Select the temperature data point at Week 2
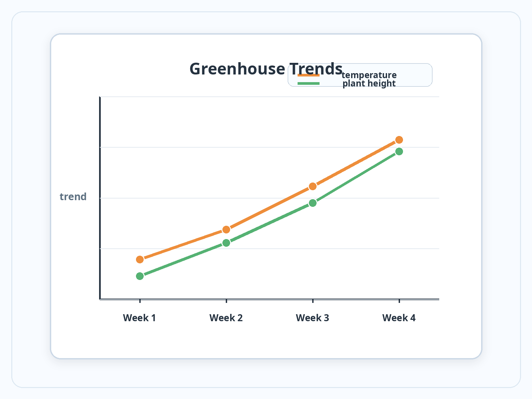This screenshot has width=532, height=399. (x=226, y=229)
